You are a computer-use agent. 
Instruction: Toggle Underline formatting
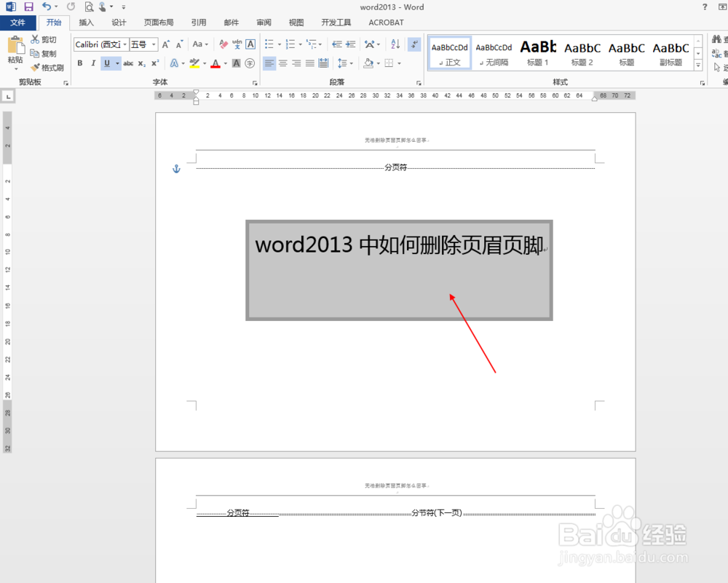[107, 63]
